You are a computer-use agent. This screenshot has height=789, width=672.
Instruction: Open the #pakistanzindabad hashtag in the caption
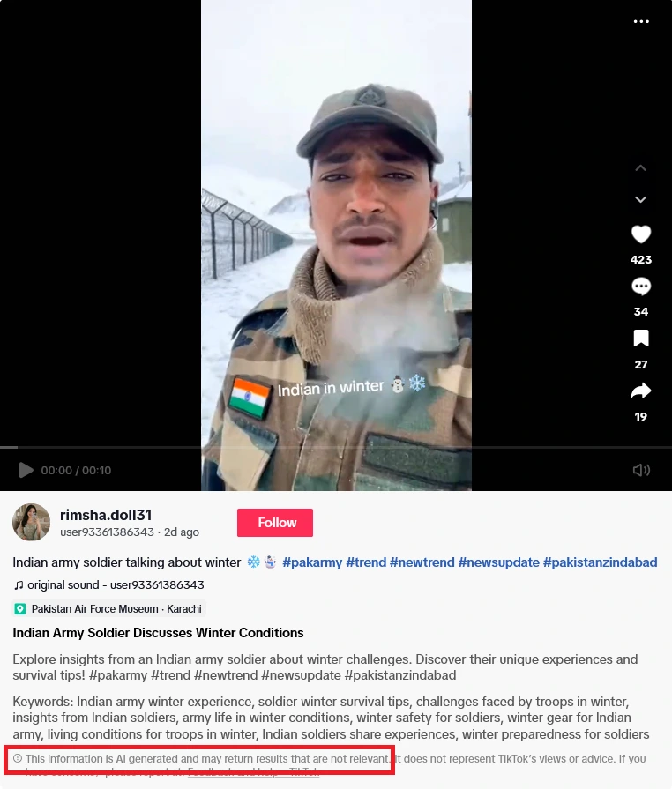(600, 562)
